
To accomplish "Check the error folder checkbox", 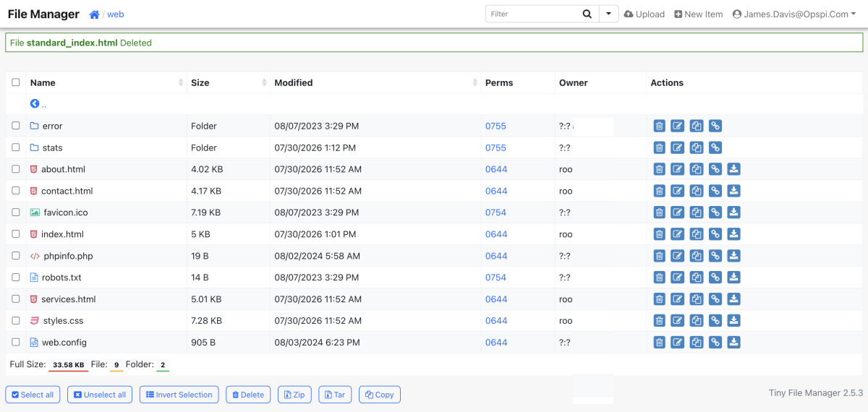I will click(x=16, y=126).
